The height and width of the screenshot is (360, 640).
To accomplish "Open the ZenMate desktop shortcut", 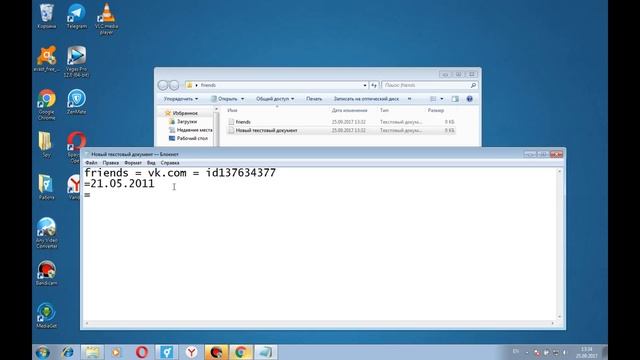I will pos(76,102).
